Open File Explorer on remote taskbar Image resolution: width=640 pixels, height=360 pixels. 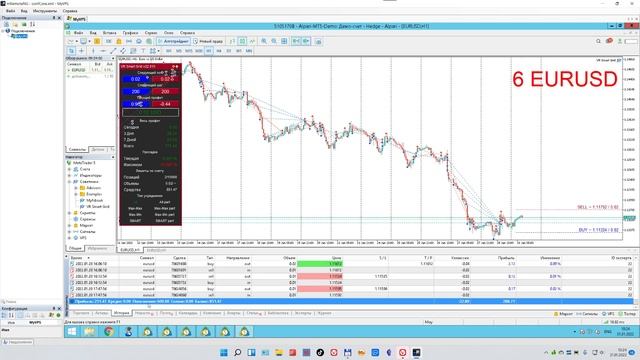(x=89, y=331)
